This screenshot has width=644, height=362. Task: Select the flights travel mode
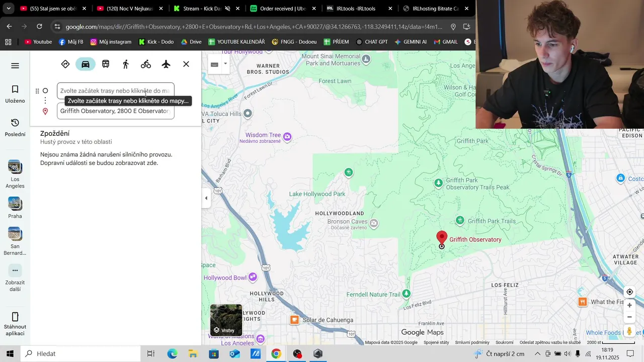pos(166,64)
